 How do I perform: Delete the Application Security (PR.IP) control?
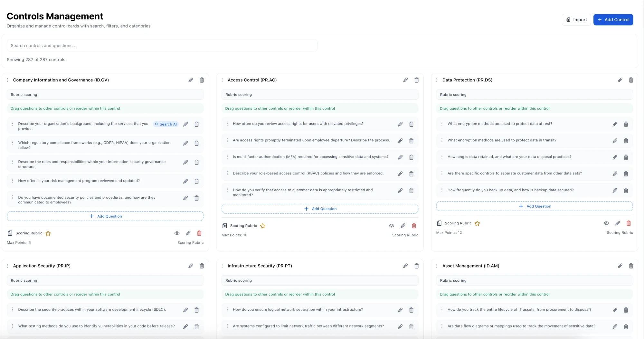tap(202, 266)
